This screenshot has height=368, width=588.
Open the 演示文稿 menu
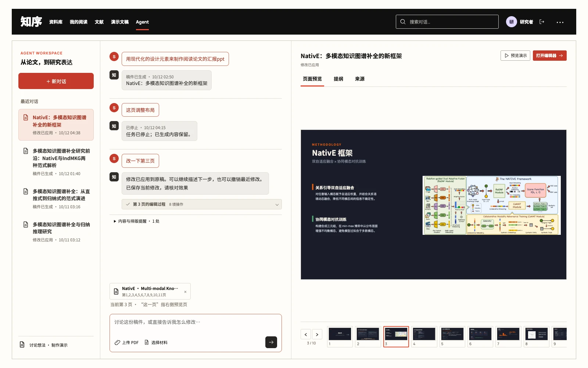[120, 22]
